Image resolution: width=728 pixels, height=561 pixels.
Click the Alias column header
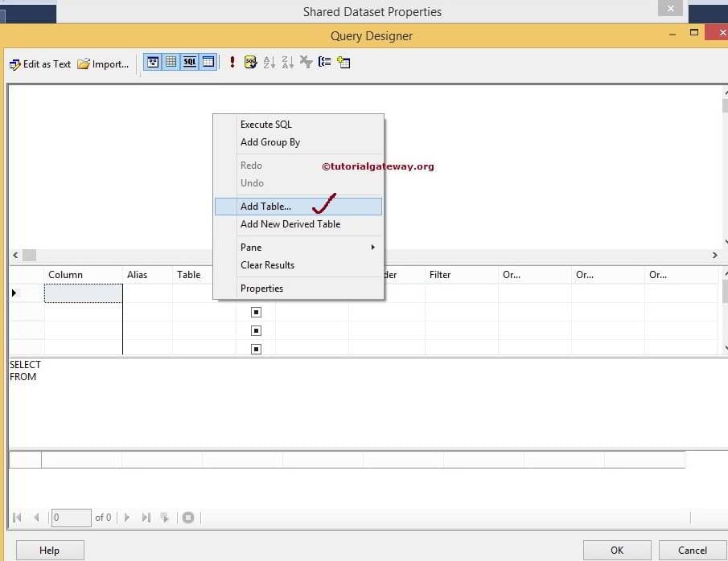click(148, 275)
